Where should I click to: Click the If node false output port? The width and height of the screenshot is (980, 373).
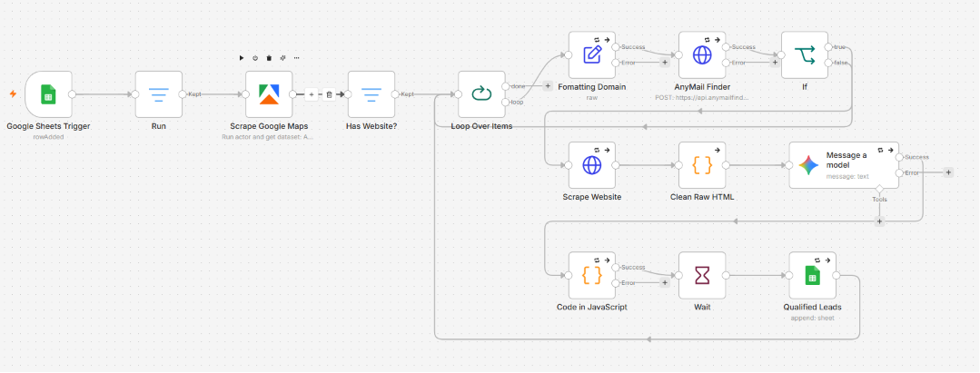point(828,63)
